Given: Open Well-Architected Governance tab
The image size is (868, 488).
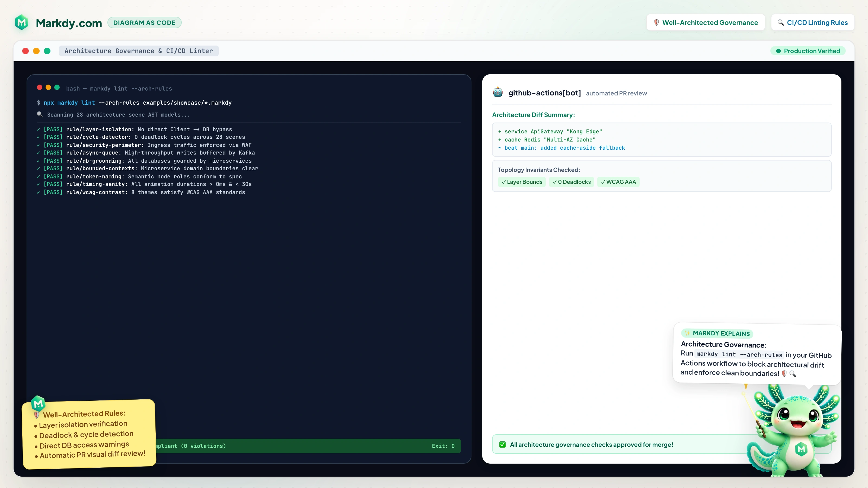Looking at the screenshot, I should pos(706,23).
